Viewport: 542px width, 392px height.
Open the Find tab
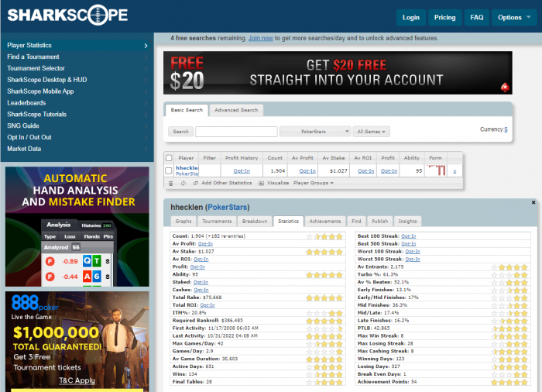(356, 221)
